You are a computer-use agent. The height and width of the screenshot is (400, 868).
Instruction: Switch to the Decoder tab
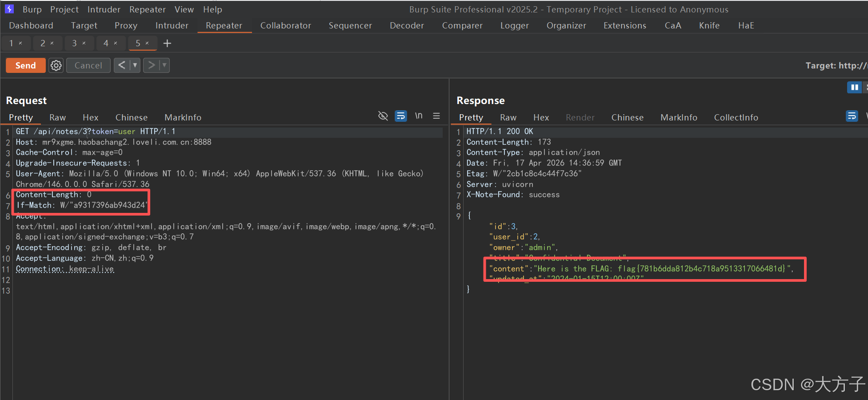tap(407, 25)
